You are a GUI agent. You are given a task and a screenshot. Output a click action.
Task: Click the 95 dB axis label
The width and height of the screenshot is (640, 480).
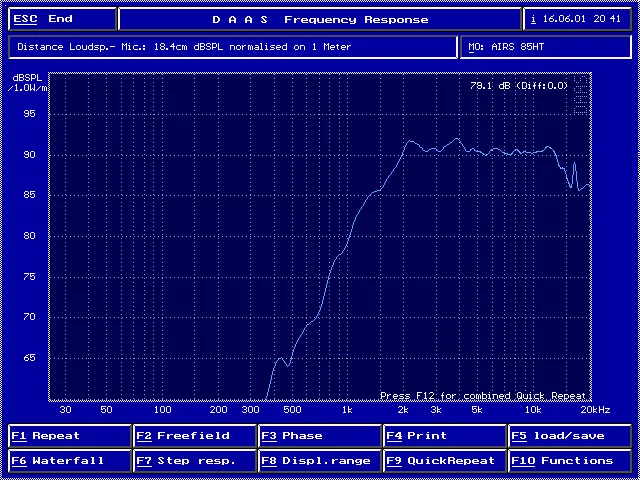click(29, 113)
